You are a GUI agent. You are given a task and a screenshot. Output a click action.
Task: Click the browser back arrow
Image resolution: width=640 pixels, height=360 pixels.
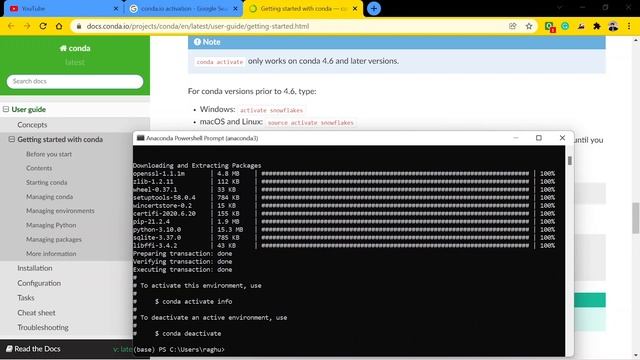pyautogui.click(x=11, y=26)
